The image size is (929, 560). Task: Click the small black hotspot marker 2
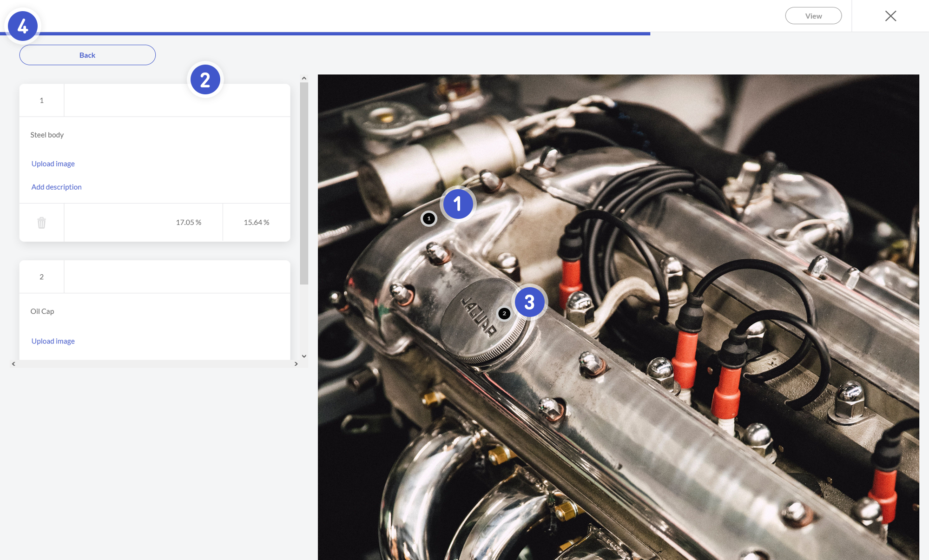[504, 313]
